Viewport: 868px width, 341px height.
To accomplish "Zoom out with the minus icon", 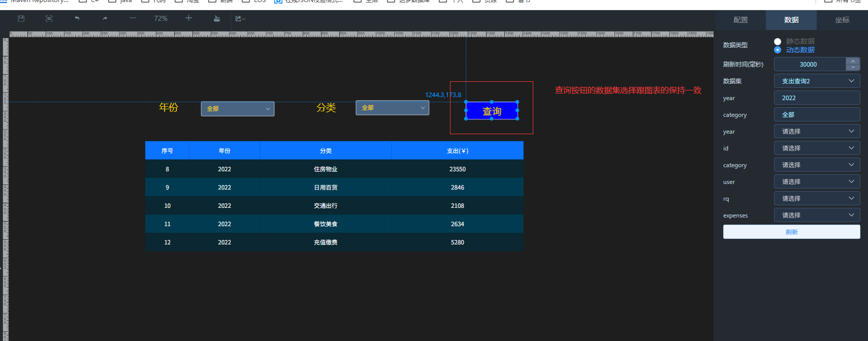I will pyautogui.click(x=133, y=18).
